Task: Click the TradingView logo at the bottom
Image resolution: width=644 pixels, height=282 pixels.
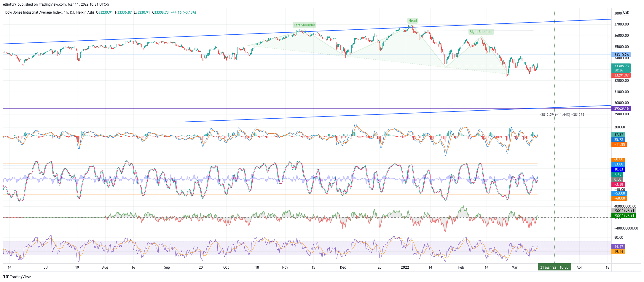Action: point(17,277)
